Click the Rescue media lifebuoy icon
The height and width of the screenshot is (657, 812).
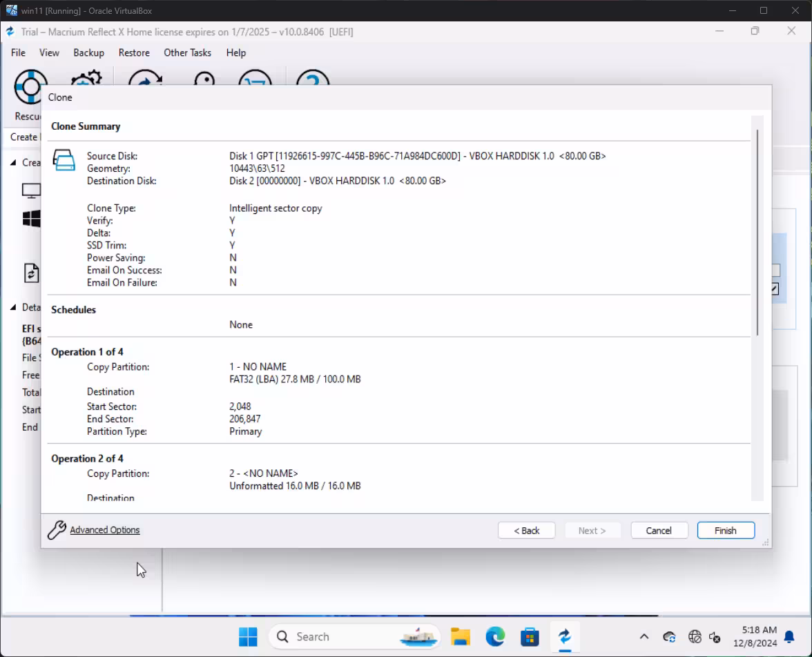(30, 86)
